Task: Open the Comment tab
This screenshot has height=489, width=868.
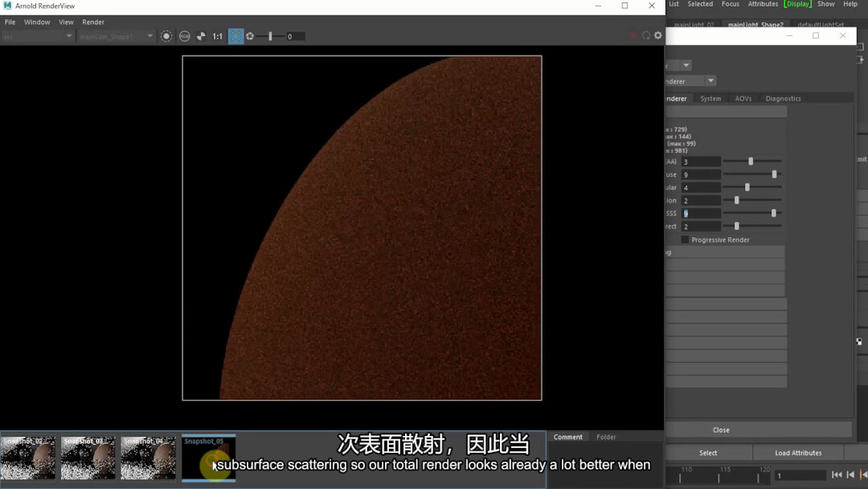Action: click(x=568, y=437)
